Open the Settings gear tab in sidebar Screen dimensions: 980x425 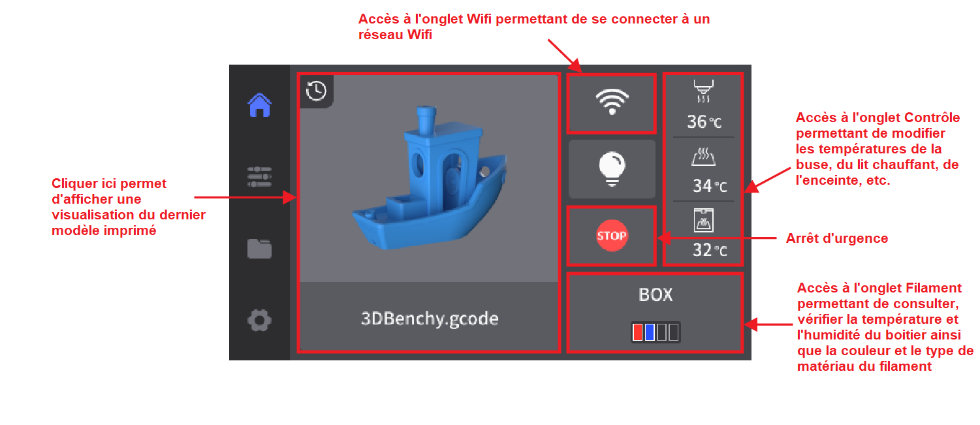(259, 321)
